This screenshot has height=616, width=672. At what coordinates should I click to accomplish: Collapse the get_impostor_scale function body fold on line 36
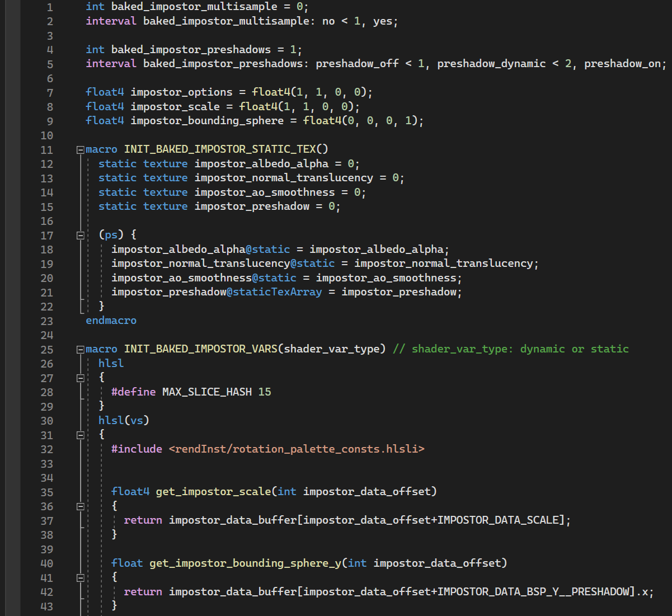click(80, 506)
